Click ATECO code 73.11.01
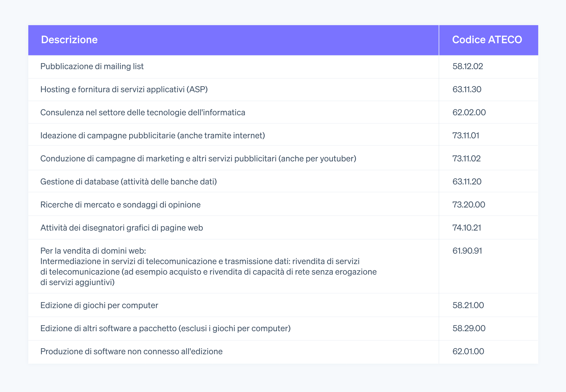 click(466, 135)
